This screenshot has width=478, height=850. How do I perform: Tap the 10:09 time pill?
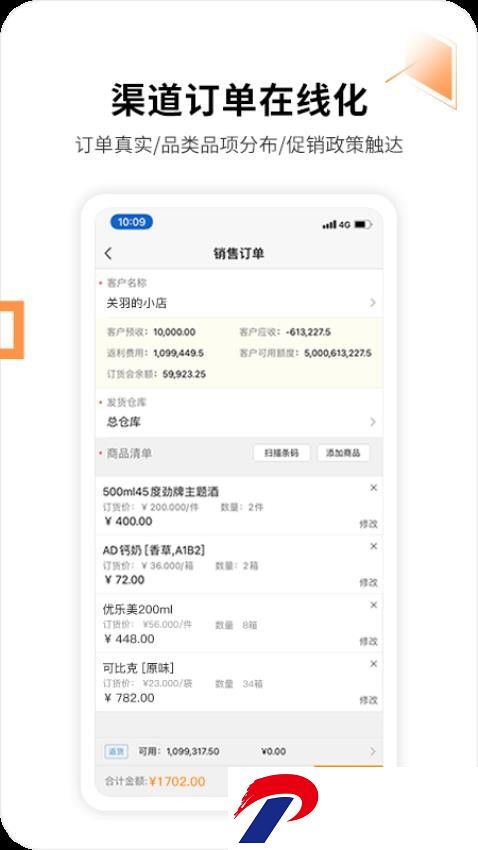[132, 222]
